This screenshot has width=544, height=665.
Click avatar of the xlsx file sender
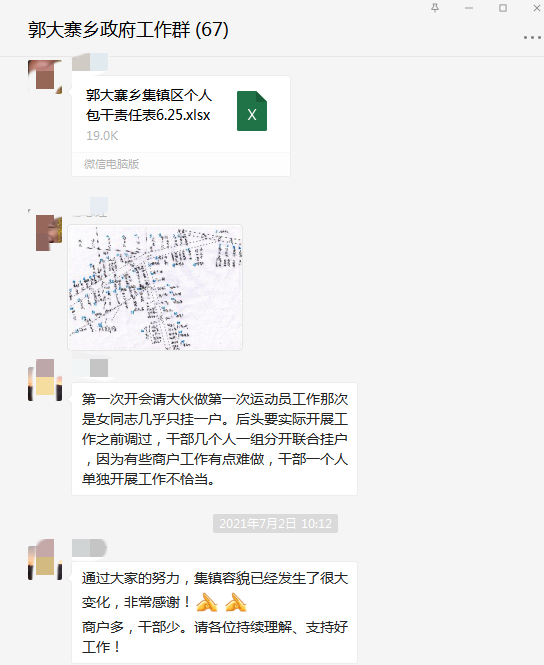coord(45,77)
